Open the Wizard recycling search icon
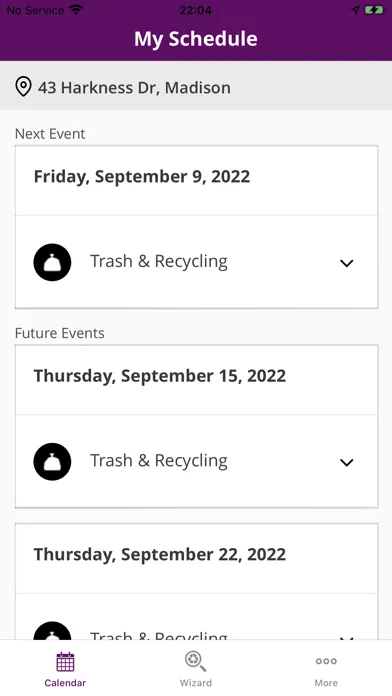 point(195,661)
